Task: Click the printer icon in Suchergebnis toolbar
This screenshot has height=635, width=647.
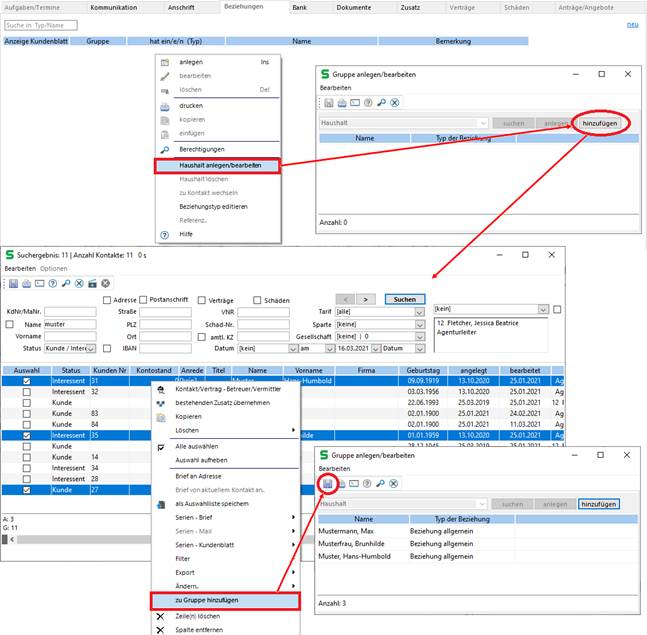Action: [24, 283]
